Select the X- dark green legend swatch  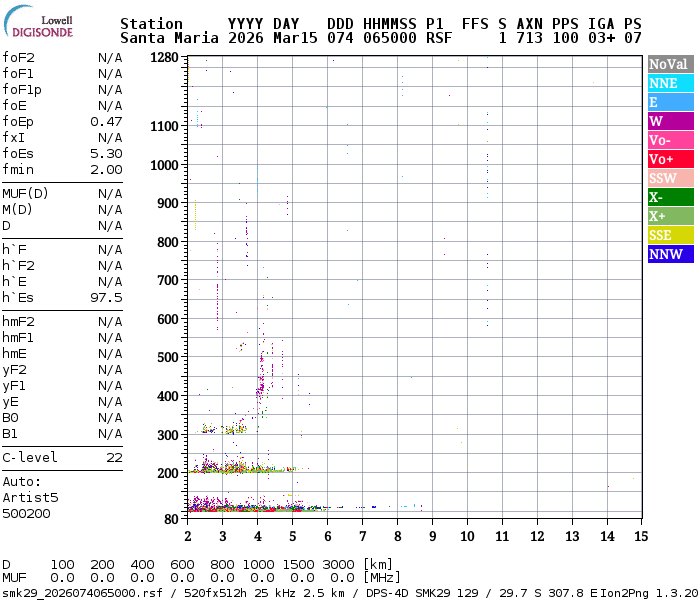coord(671,197)
